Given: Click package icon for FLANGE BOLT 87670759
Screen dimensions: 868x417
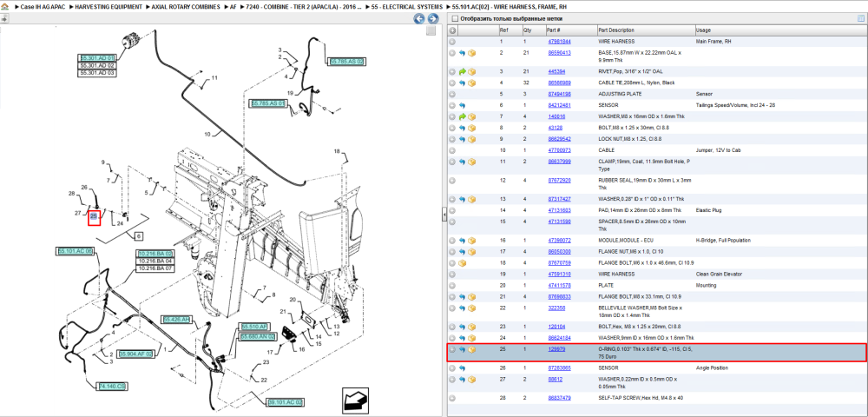Looking at the screenshot, I should pyautogui.click(x=463, y=263).
